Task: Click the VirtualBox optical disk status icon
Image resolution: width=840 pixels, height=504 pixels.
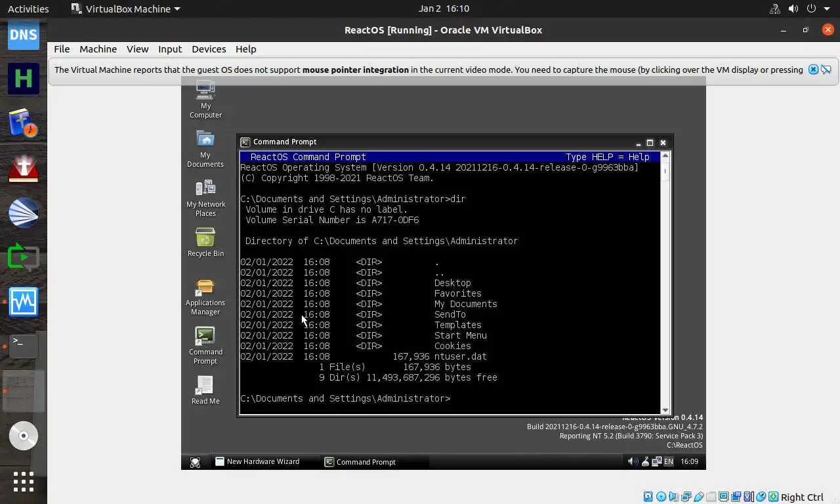Action: point(661,497)
